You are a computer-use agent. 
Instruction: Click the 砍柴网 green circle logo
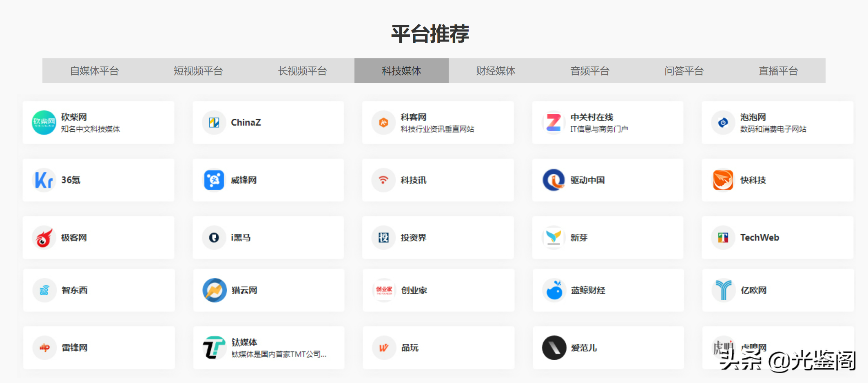click(44, 122)
